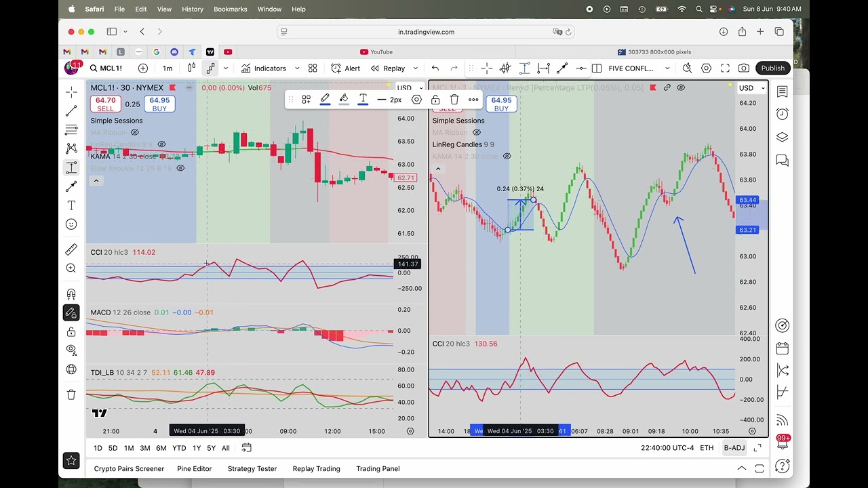Viewport: 868px width, 488px height.
Task: Select the arrow annotation tool in left toolbar
Action: 71,186
